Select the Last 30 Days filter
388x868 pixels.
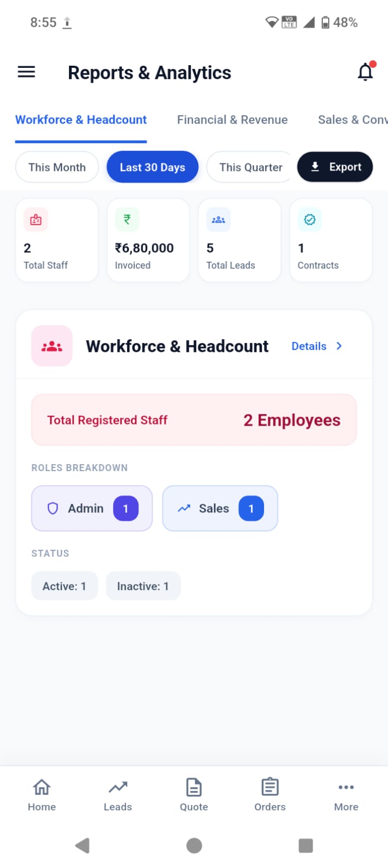point(153,167)
